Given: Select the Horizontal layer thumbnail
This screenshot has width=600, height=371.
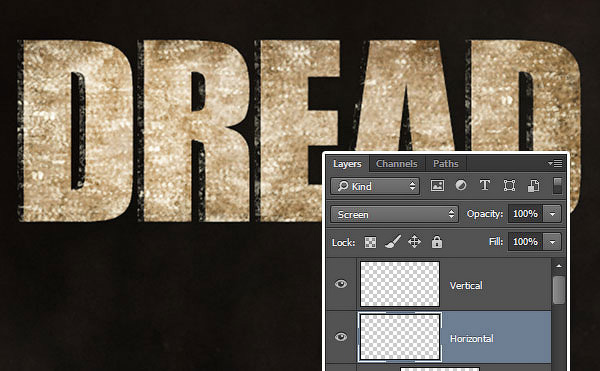Looking at the screenshot, I should point(400,337).
